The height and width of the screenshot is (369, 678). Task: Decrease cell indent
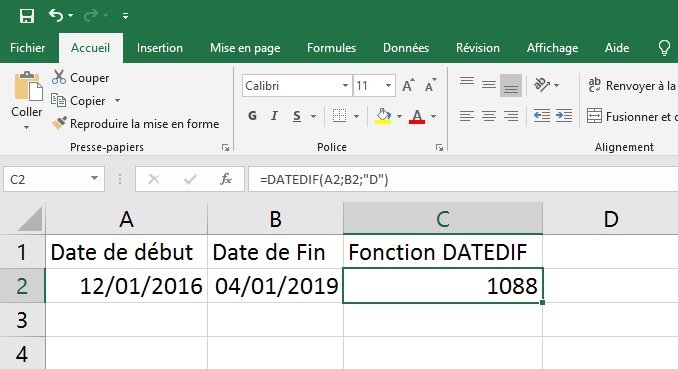(x=542, y=116)
